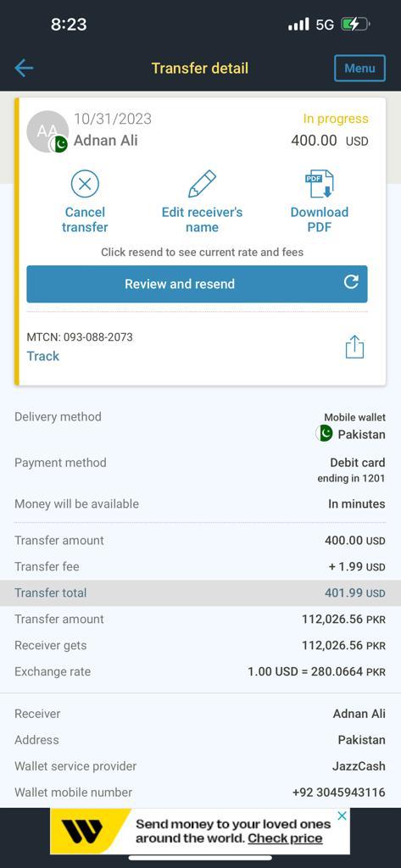The image size is (401, 868).
Task: Tap the share icon beside MTCN
Action: [354, 347]
